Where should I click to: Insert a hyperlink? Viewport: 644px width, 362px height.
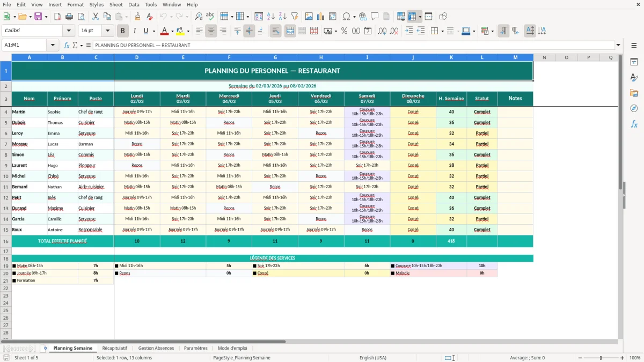[x=363, y=17]
